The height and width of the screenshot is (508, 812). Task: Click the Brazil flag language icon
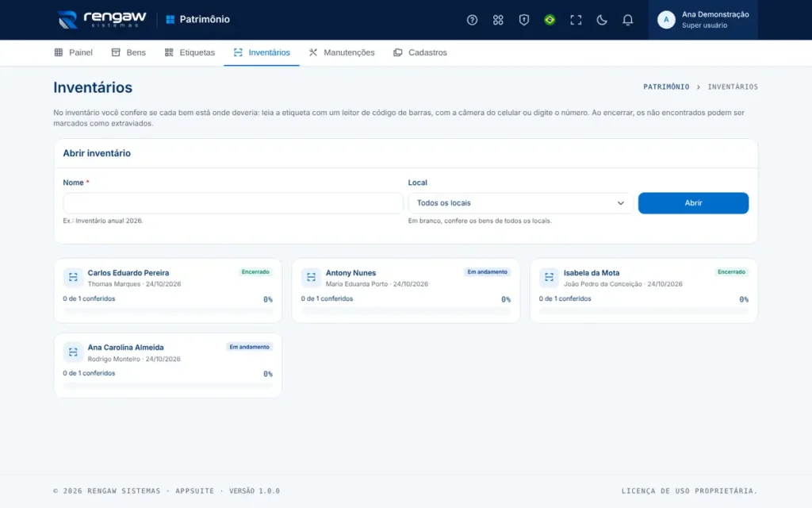pos(550,20)
